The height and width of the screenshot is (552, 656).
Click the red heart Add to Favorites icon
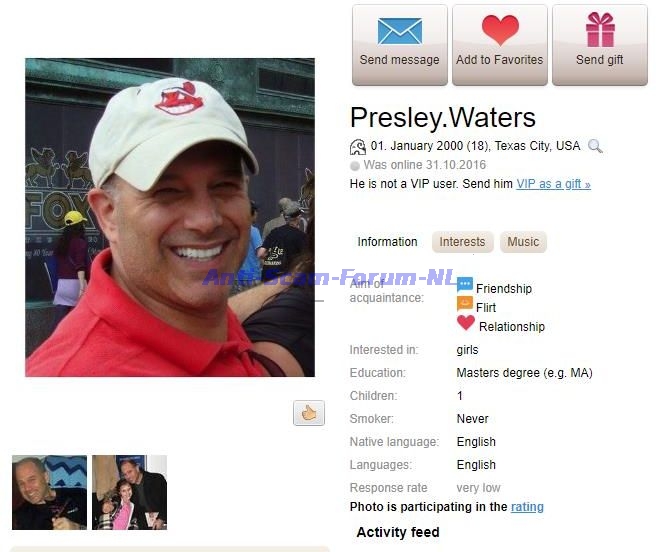(500, 30)
